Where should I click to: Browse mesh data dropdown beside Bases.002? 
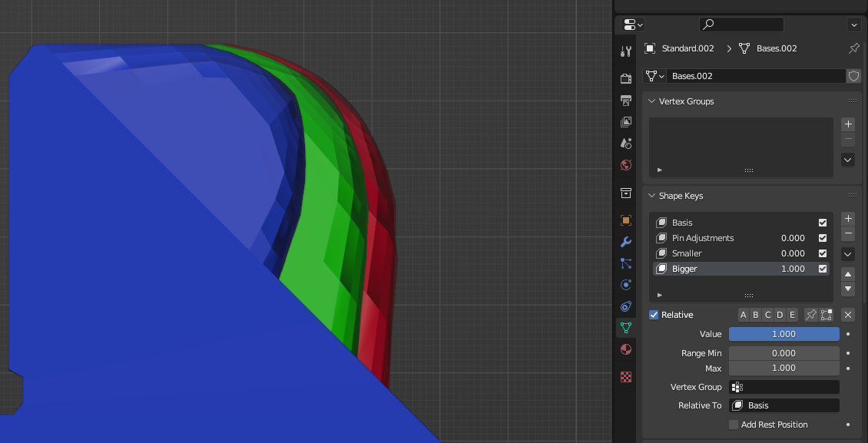654,76
